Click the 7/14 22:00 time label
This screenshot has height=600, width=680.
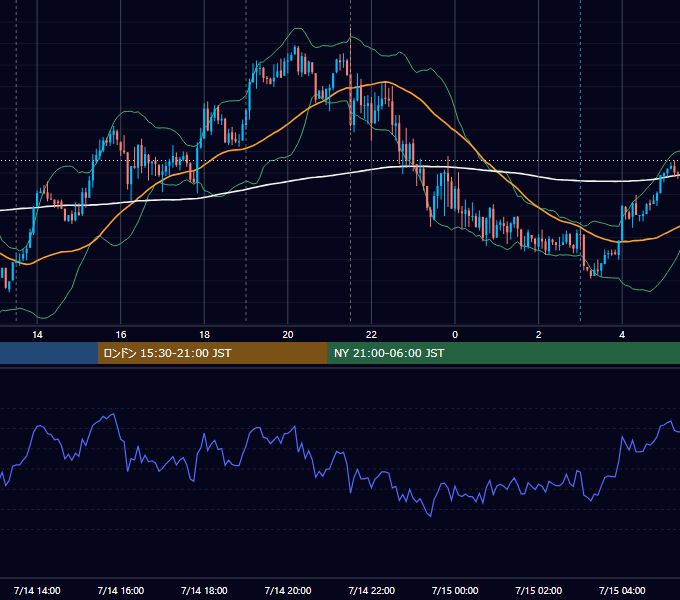(x=372, y=590)
